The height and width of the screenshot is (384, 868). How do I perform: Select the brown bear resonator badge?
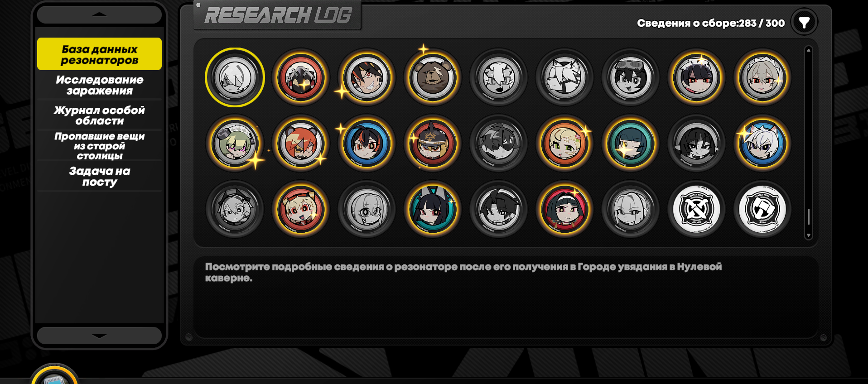tap(433, 77)
